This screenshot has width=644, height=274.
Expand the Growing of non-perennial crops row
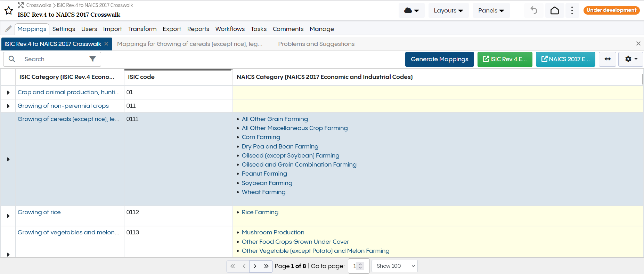[8, 106]
